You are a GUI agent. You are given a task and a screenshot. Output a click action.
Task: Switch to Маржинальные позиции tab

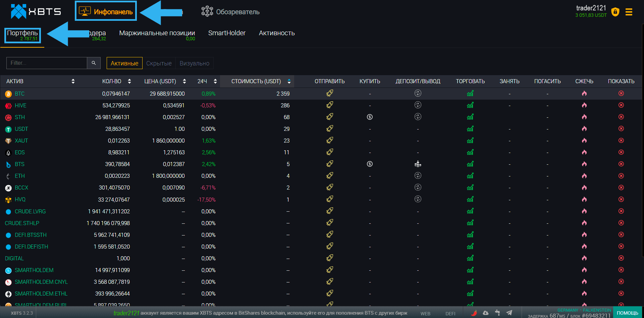(x=157, y=33)
